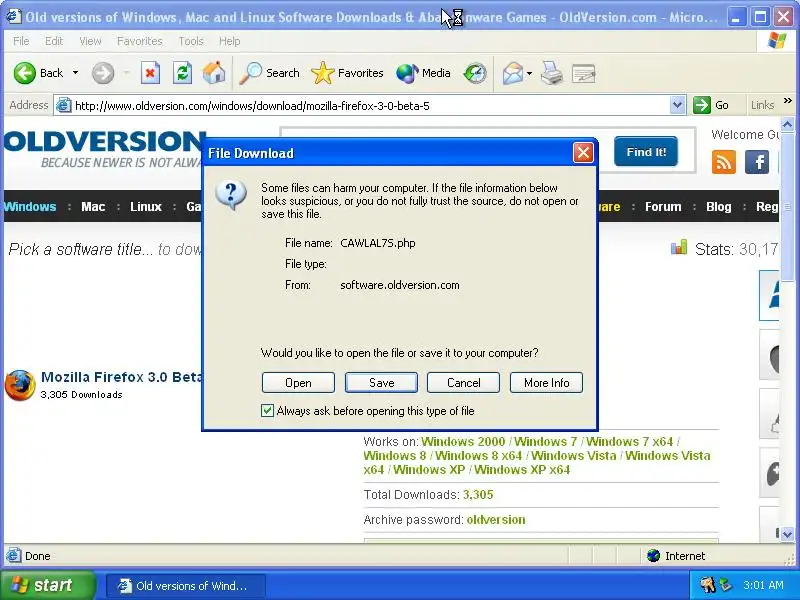
Task: Click the Mozilla Firefox 3.0 Beta title link
Action: pos(121,377)
